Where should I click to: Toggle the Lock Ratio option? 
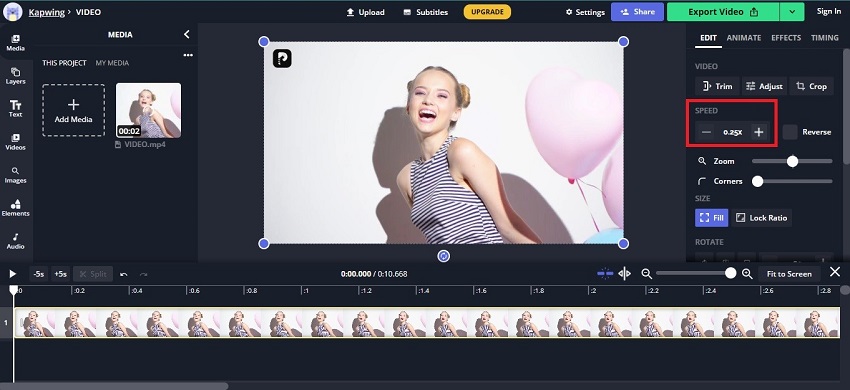coord(761,218)
